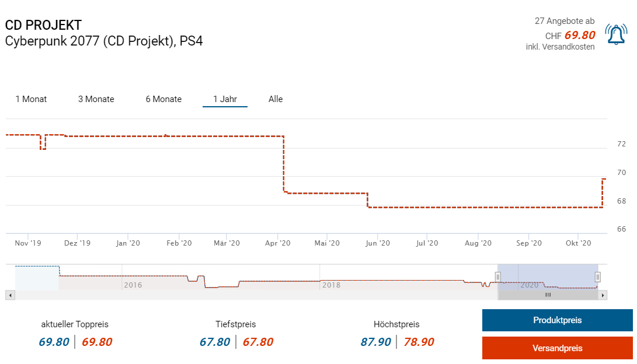Click the navigator scrollbar right arrow
Screen dimensions: 637x364
pos(603,295)
